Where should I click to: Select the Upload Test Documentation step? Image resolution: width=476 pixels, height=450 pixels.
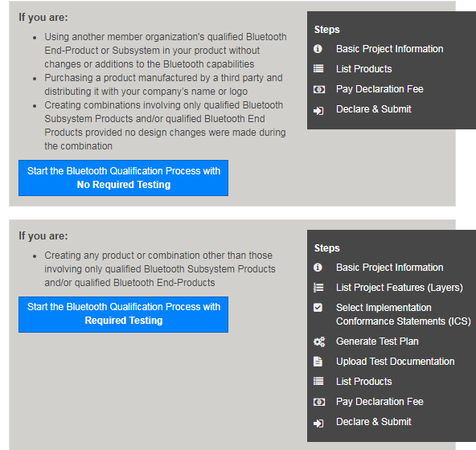[x=396, y=362]
